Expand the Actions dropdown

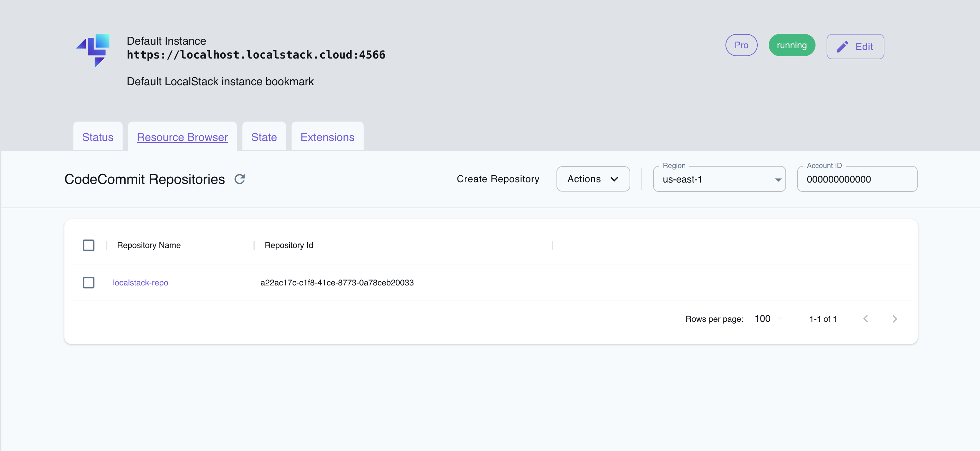point(593,179)
